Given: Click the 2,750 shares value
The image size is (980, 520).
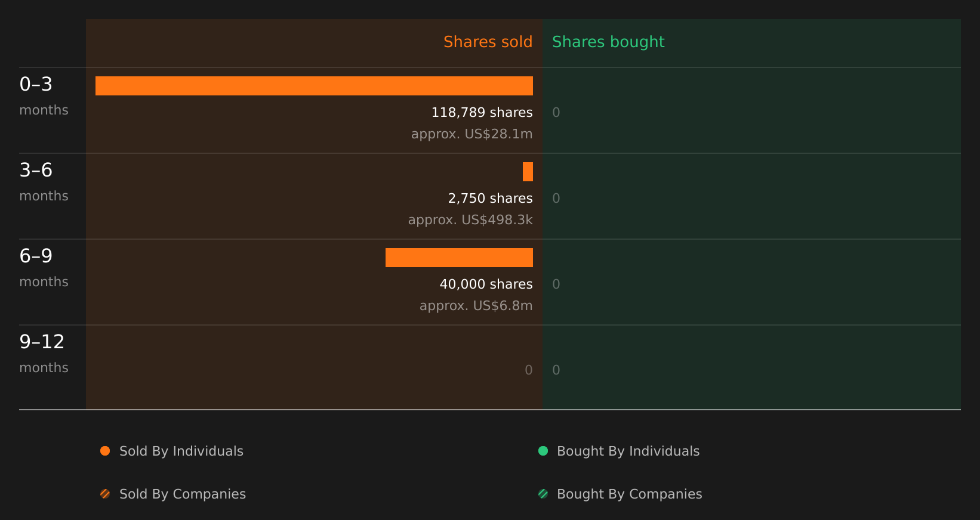Looking at the screenshot, I should [x=490, y=198].
